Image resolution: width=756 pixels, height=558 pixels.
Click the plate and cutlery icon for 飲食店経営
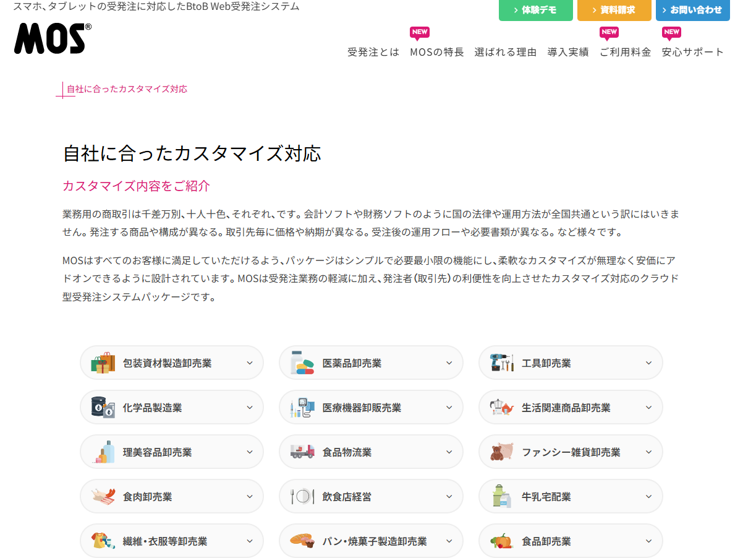(302, 497)
